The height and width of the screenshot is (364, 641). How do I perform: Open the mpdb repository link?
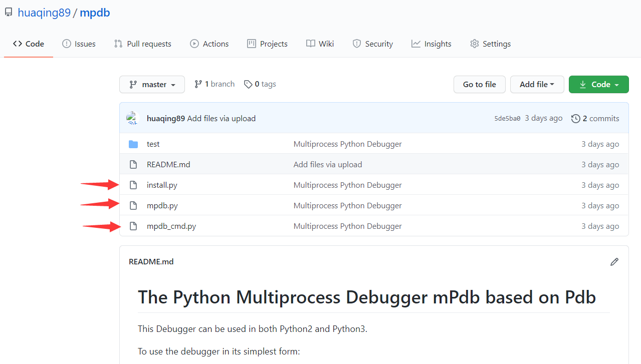95,13
